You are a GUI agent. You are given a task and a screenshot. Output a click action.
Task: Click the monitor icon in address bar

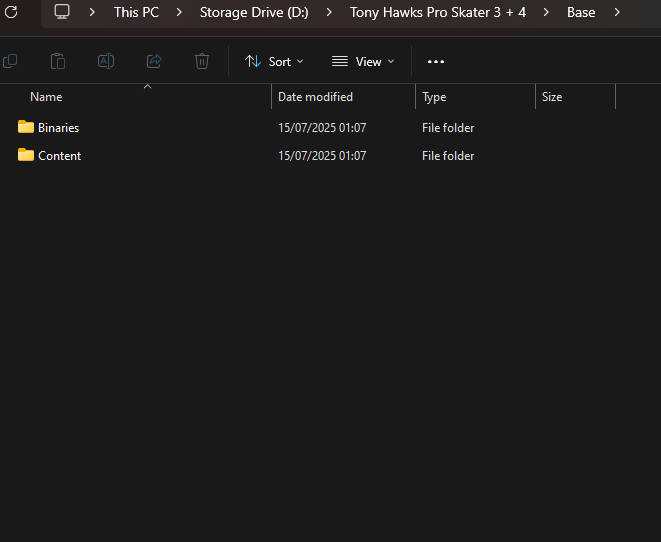pos(62,12)
